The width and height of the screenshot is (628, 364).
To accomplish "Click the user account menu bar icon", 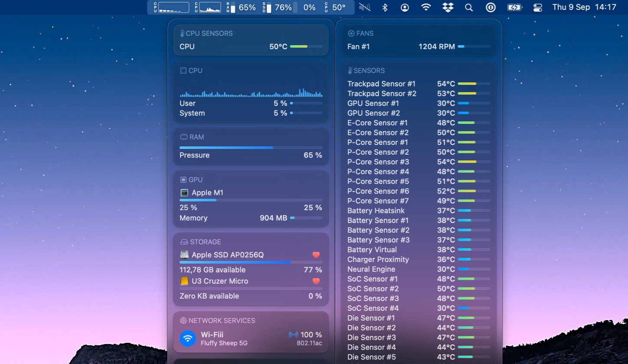I will (405, 7).
